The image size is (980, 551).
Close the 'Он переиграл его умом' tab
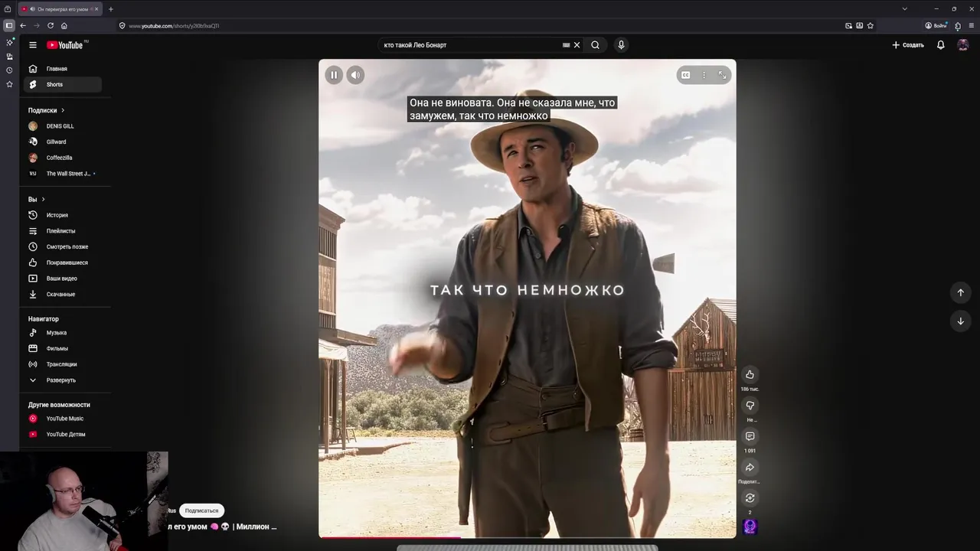coord(96,9)
